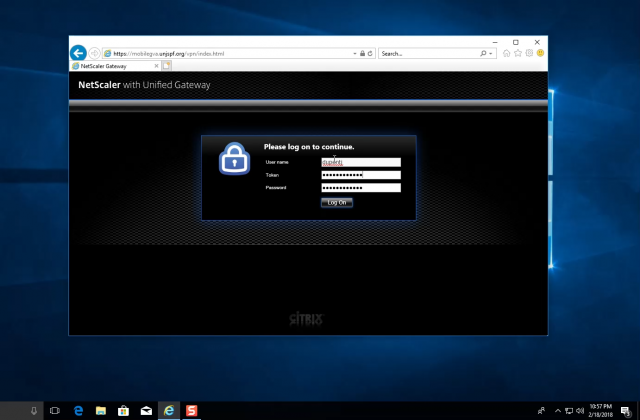The height and width of the screenshot is (420, 640).
Task: Open a new browser tab
Action: tap(167, 66)
